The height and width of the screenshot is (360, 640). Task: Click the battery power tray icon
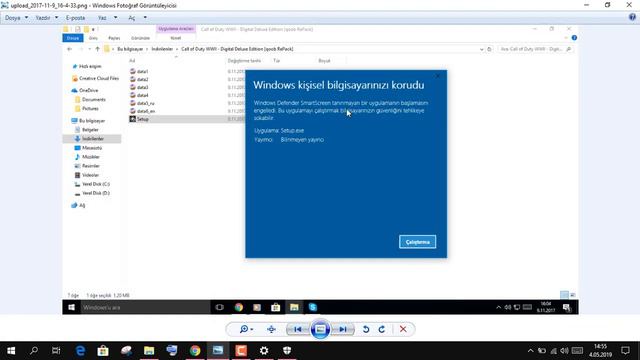(x=542, y=351)
